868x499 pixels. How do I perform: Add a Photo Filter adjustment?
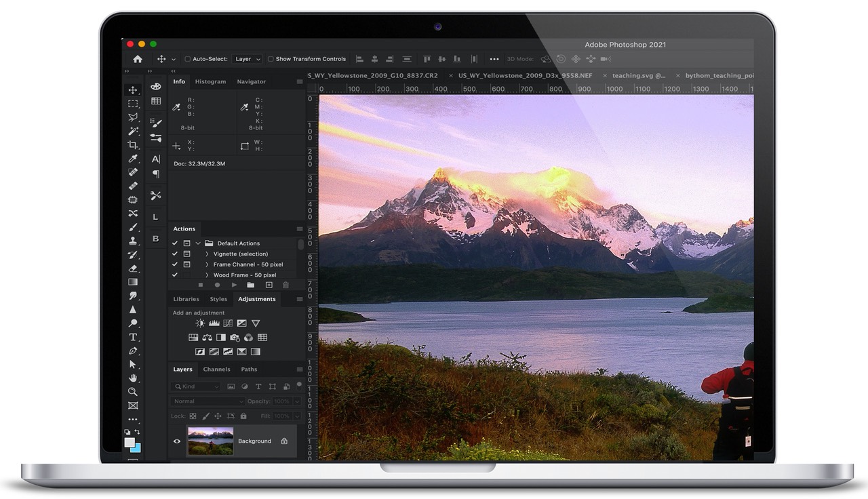(235, 338)
